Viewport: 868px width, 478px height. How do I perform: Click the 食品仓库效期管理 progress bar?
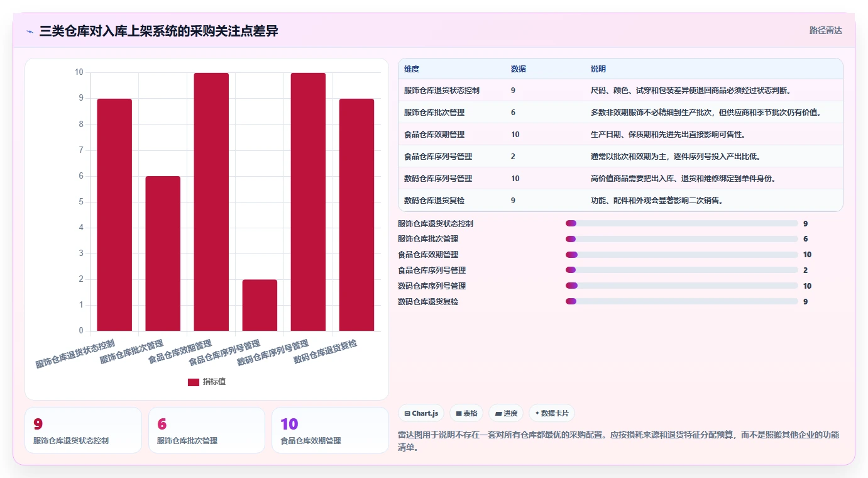[x=682, y=255]
